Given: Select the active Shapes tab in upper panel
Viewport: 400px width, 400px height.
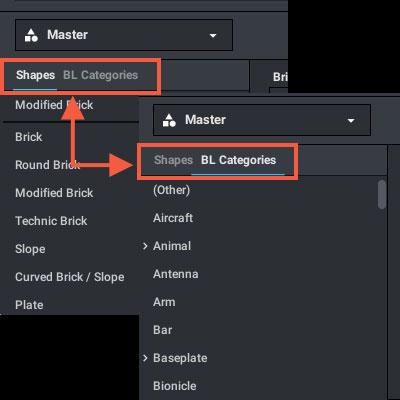Looking at the screenshot, I should [x=35, y=75].
